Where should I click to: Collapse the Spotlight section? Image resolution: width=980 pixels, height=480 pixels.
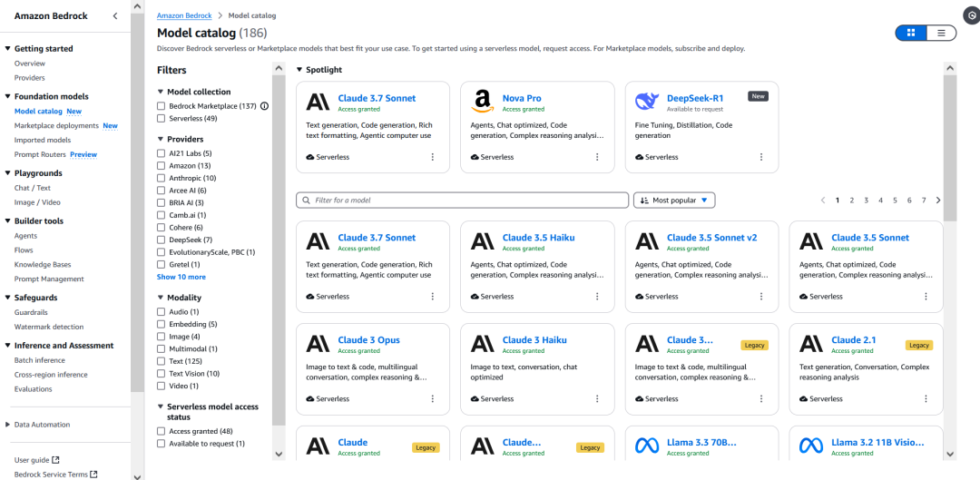pos(299,70)
